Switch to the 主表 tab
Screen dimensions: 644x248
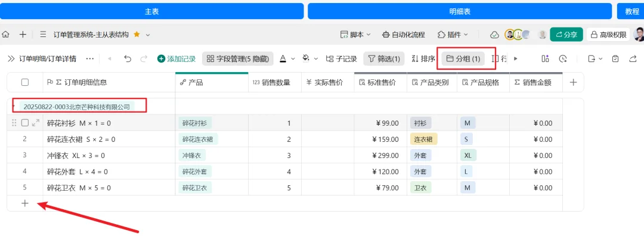tap(151, 11)
